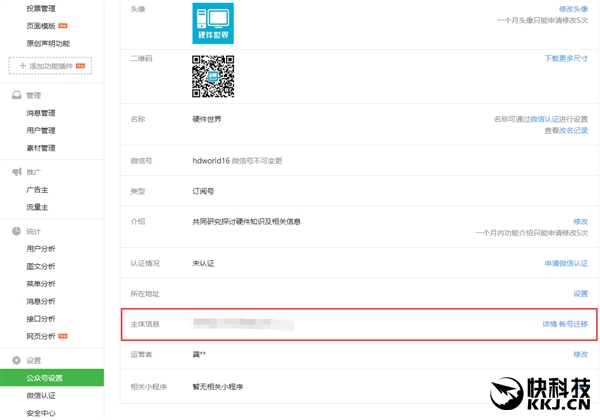Open 接口分析 under 统计
This screenshot has width=600, height=420.
(x=41, y=319)
